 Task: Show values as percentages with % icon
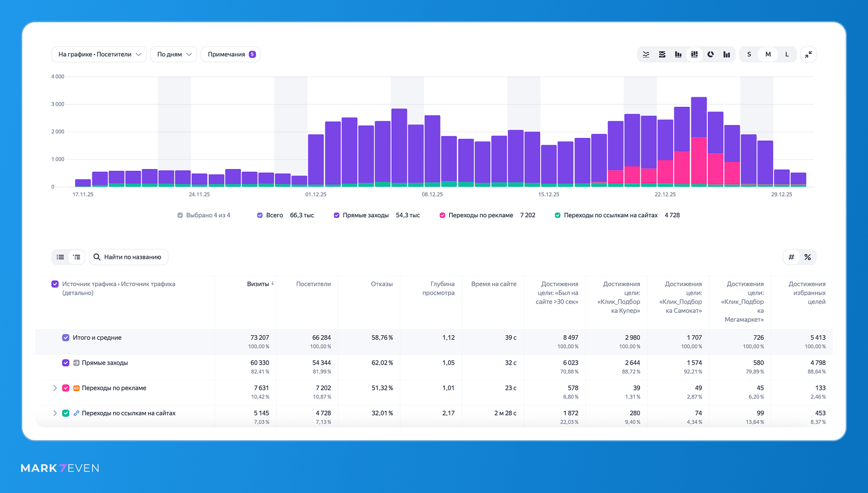(x=808, y=257)
